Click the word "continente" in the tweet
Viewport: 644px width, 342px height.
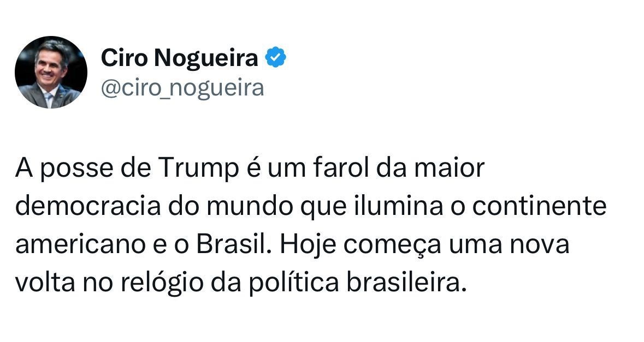coord(539,207)
